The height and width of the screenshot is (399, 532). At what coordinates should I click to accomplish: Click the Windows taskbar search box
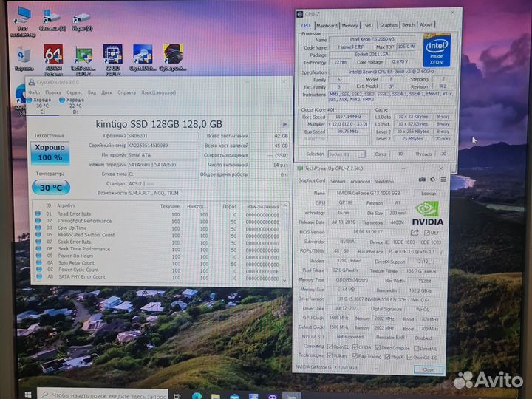click(103, 395)
